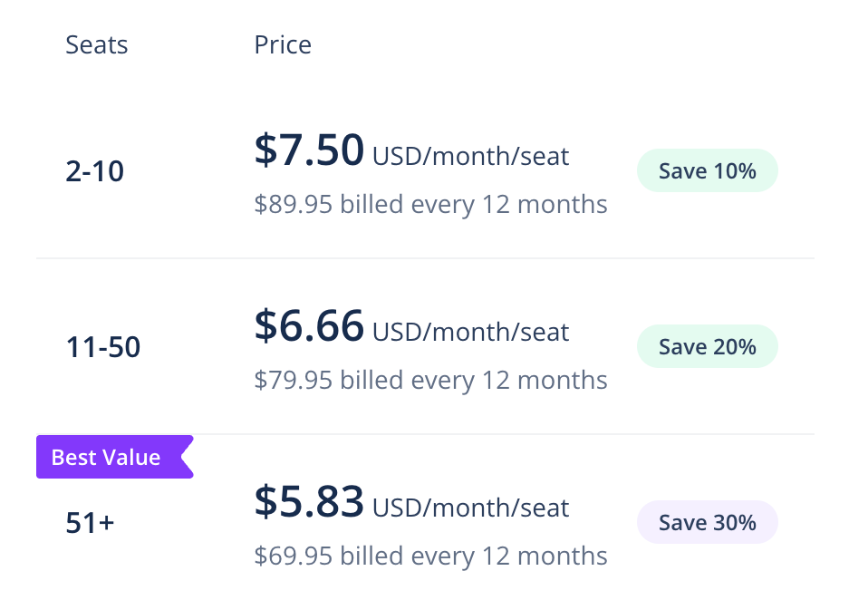This screenshot has width=868, height=600.
Task: Click the Seats column header
Action: tap(97, 45)
